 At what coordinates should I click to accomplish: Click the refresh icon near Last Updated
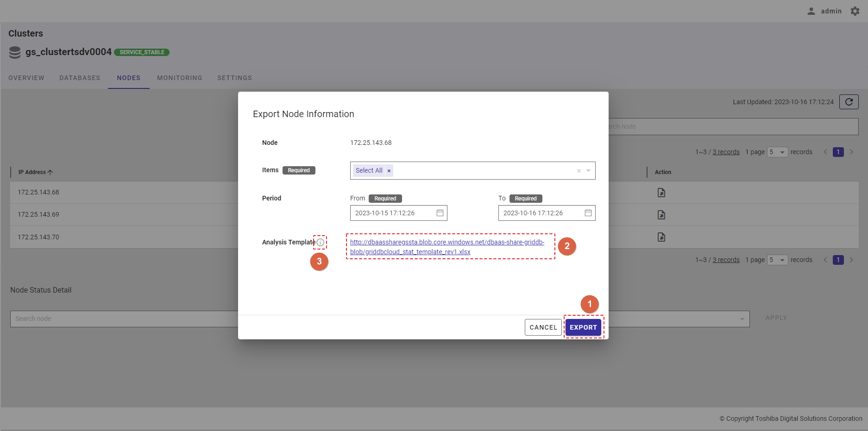point(849,102)
